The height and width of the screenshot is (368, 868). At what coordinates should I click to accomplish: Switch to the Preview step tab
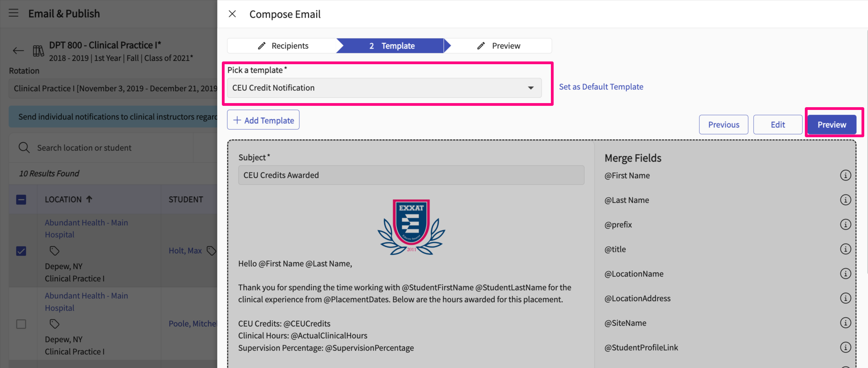499,46
